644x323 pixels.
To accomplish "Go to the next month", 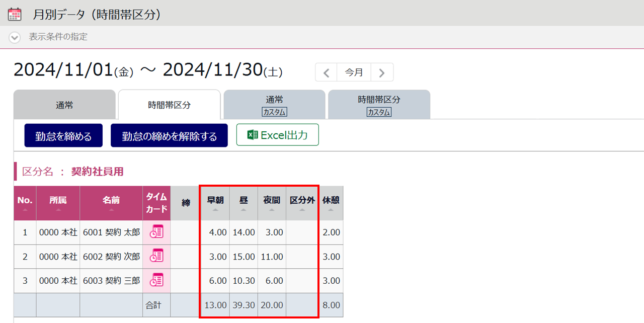I will tap(382, 72).
